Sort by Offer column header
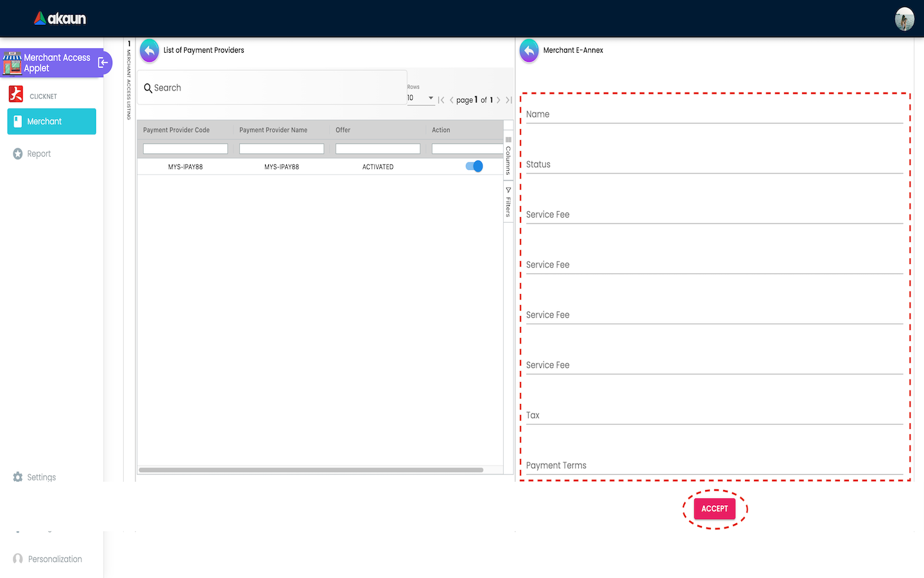 click(343, 130)
